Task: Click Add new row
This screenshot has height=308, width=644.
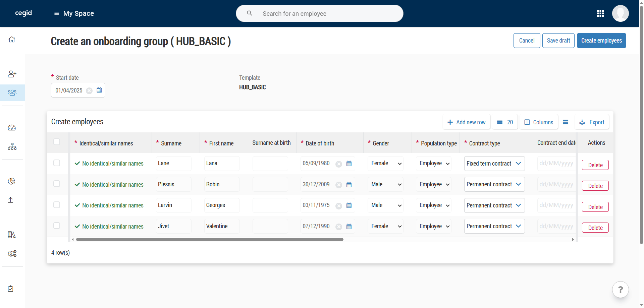Action: tap(466, 122)
